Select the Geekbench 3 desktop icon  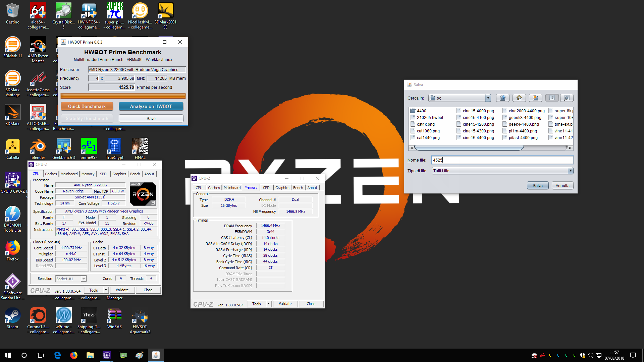tap(63, 149)
